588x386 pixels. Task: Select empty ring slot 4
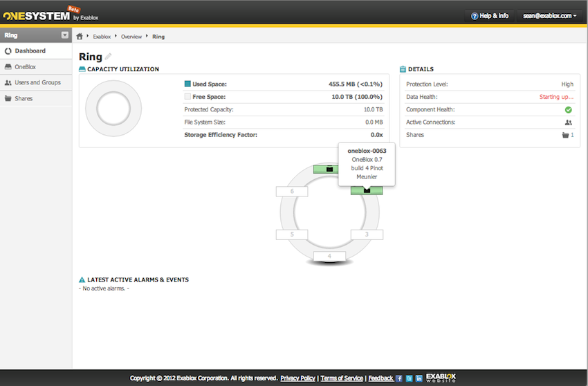click(x=329, y=256)
